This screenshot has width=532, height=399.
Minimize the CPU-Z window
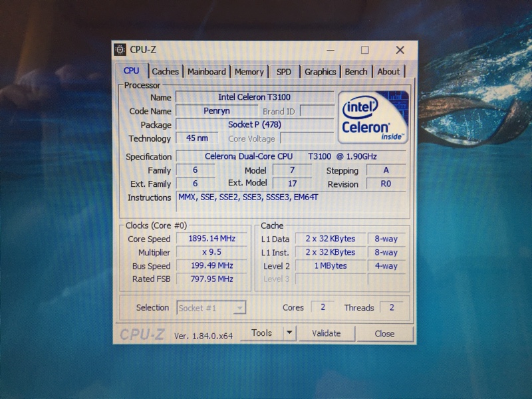(x=331, y=51)
